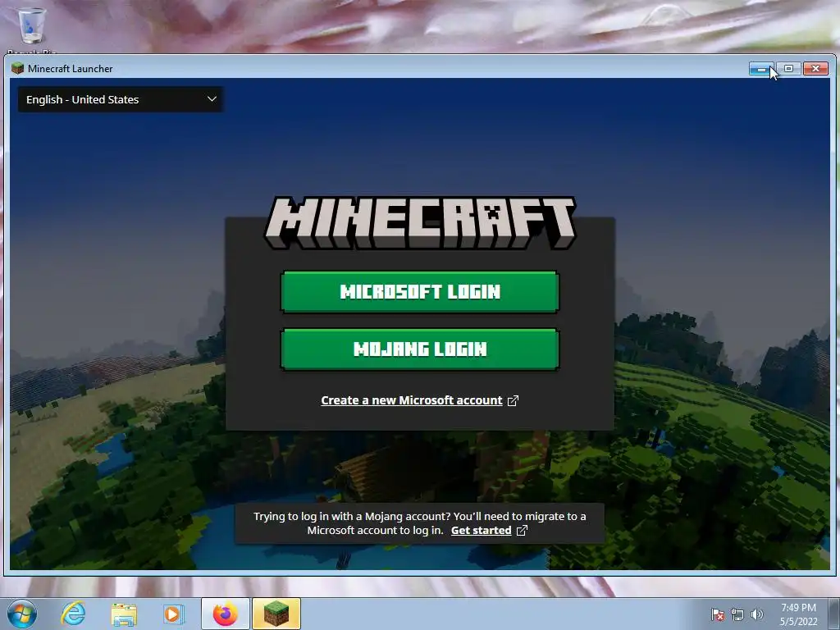Expand the English - United States language dropdown
The width and height of the screenshot is (840, 630).
coord(121,99)
